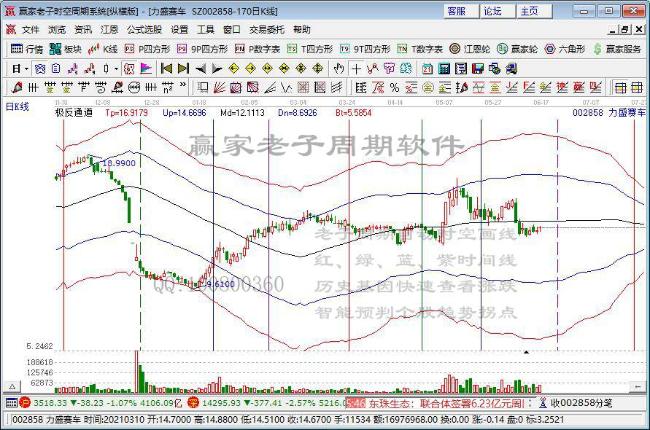The image size is (650, 430).
Task: Click the yellow diamond right-arrow icon
Action: pos(250,68)
